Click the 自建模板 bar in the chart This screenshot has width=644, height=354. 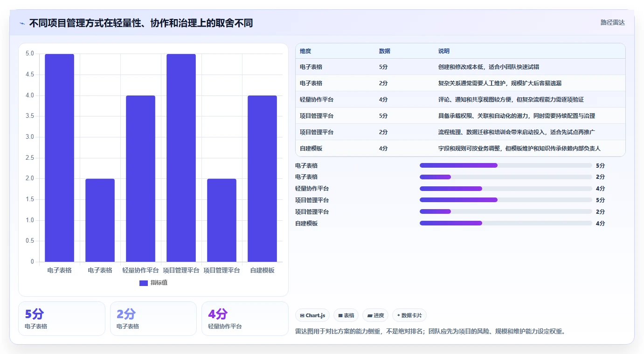(x=262, y=178)
